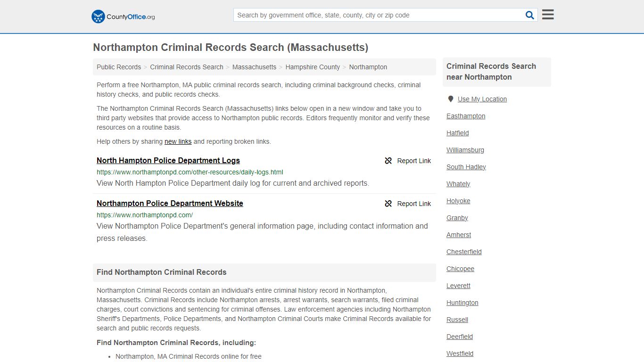Open Whately criminal records
Viewport: 644px width, 362px height.
pyautogui.click(x=458, y=184)
